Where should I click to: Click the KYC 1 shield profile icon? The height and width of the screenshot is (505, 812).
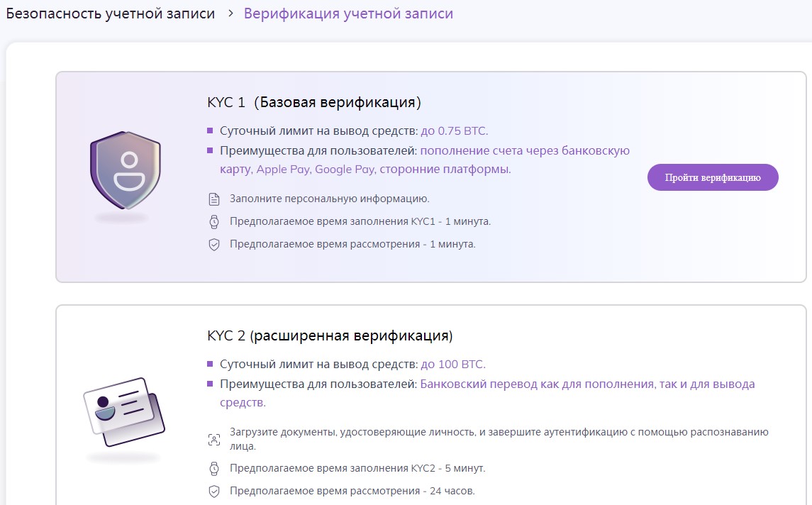coord(121,171)
